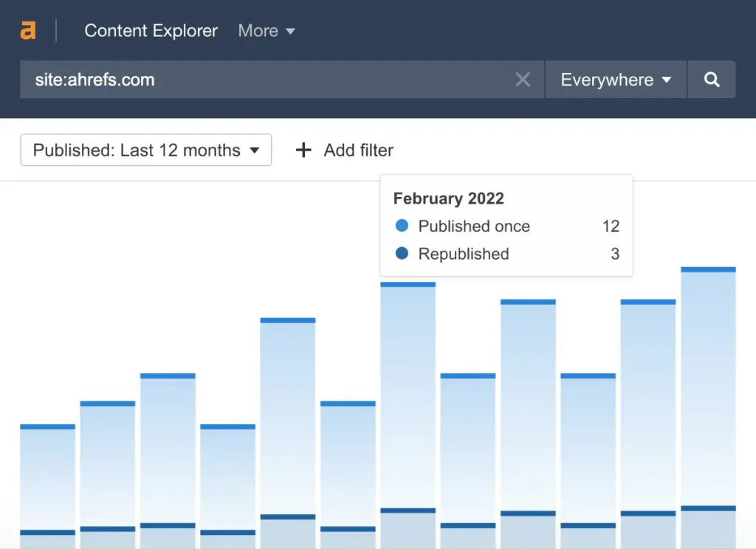The image size is (756, 549).
Task: Click the Add filter button
Action: pyautogui.click(x=358, y=150)
